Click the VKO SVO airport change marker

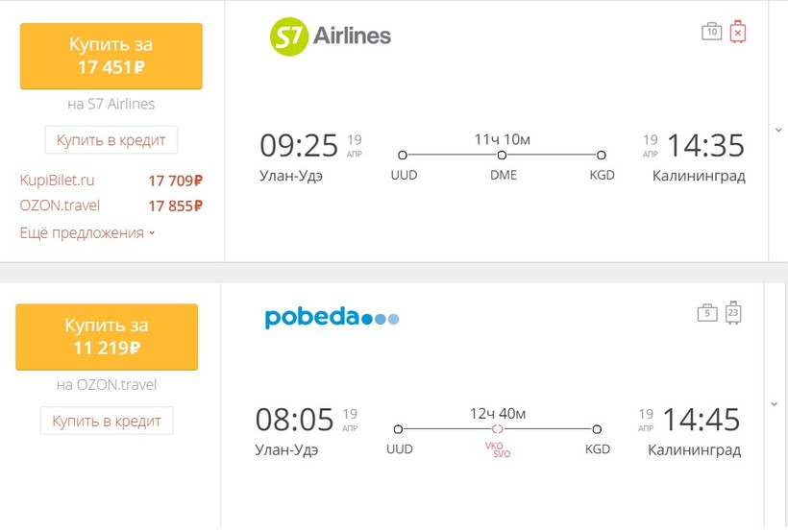pos(498,429)
